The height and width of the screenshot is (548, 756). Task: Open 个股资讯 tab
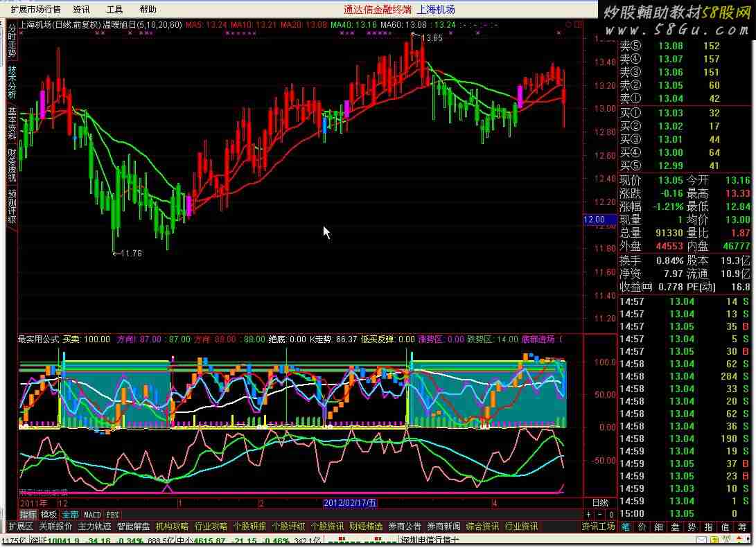327,527
